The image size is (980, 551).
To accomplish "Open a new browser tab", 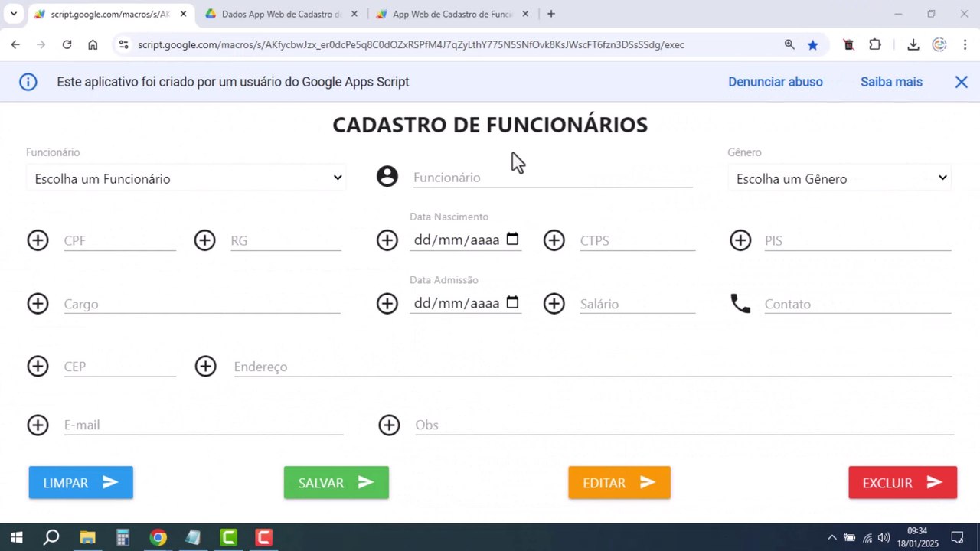I will click(551, 14).
